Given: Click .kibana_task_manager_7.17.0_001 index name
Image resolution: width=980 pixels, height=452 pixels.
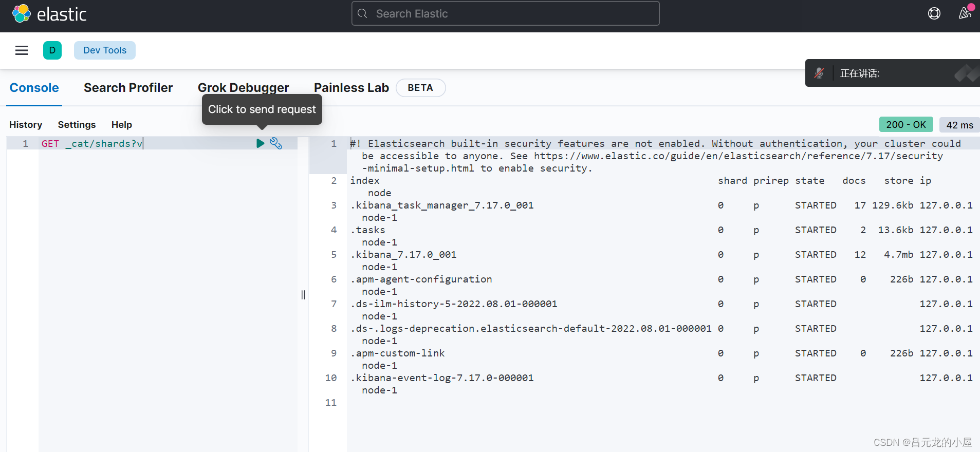Looking at the screenshot, I should click(442, 205).
